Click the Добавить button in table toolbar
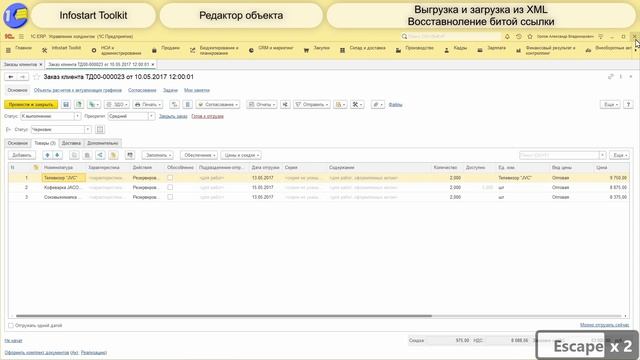 pos(22,155)
